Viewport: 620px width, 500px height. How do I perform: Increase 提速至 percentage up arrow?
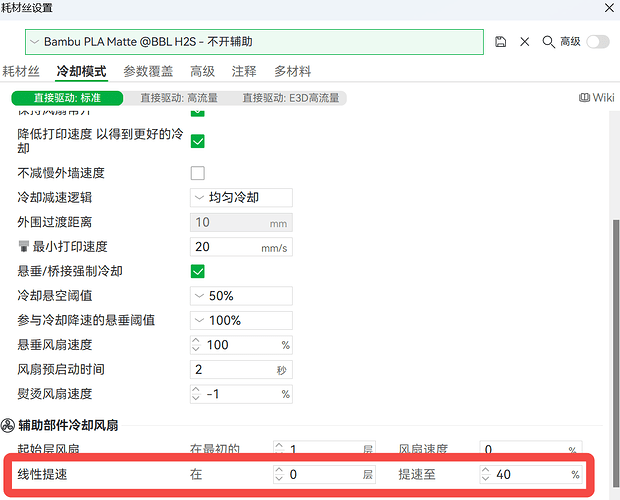tap(486, 470)
